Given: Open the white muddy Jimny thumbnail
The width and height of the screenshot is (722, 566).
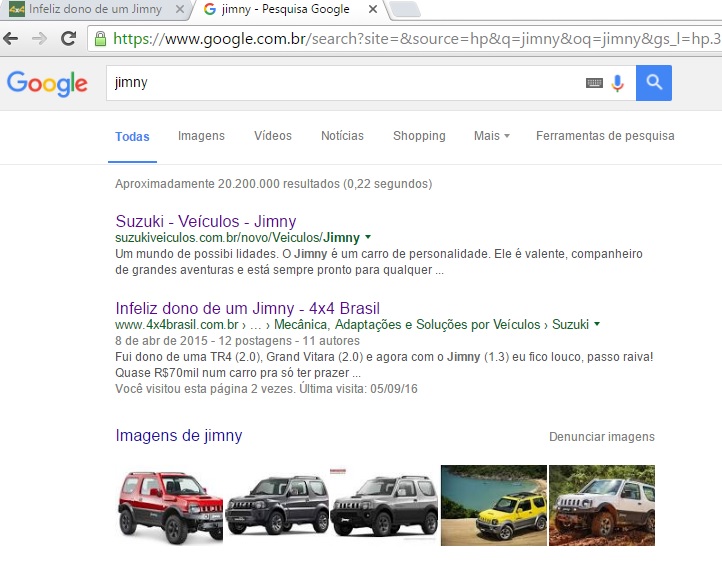Looking at the screenshot, I should (602, 506).
